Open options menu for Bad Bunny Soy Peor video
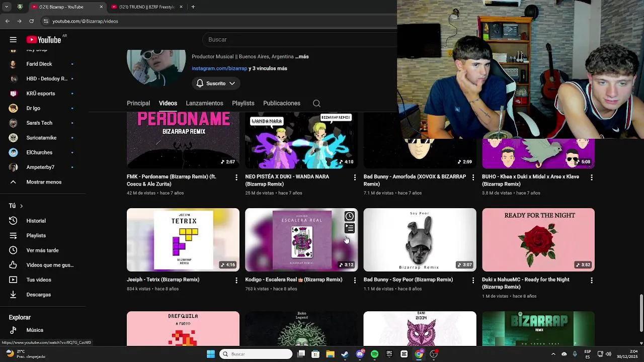This screenshot has height=362, width=644. point(473,280)
